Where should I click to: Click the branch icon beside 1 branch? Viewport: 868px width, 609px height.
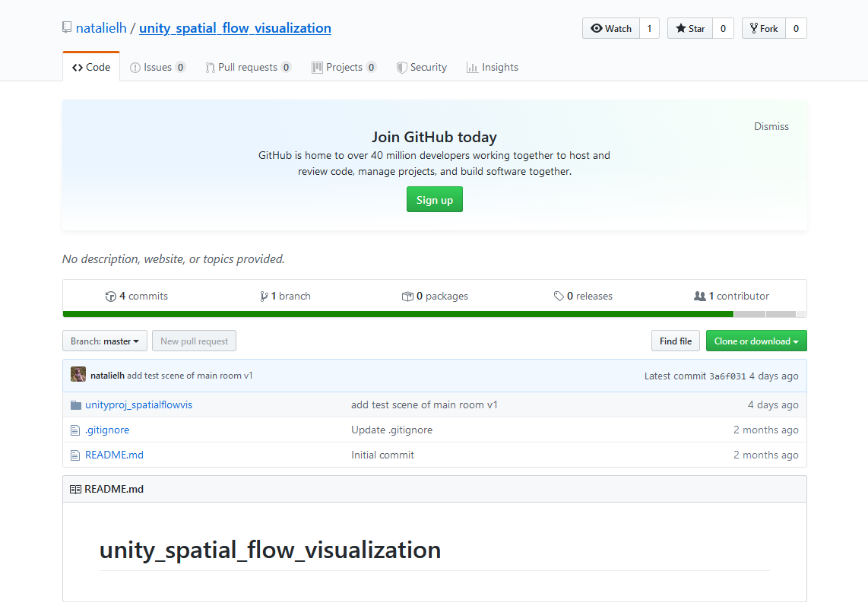264,297
